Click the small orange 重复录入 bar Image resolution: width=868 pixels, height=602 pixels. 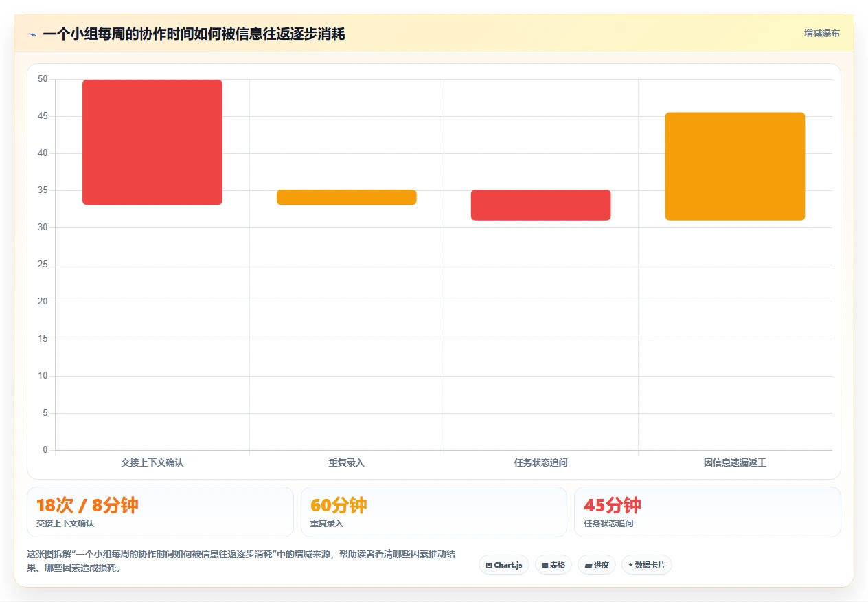coord(347,197)
